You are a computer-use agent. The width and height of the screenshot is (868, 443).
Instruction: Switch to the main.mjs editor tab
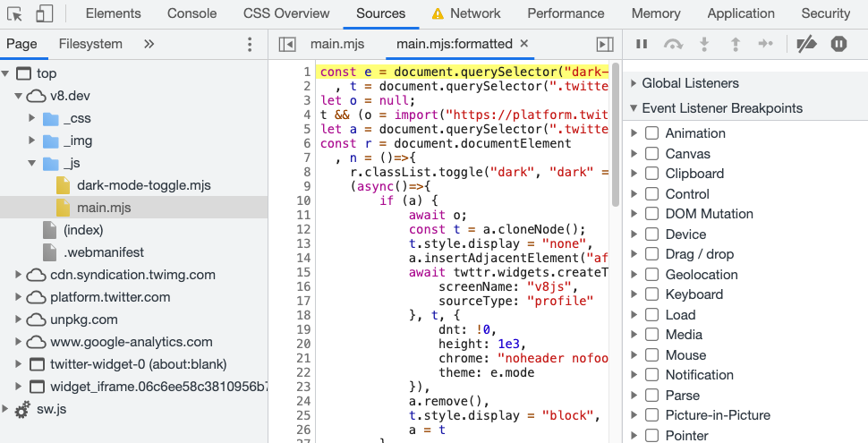coord(337,44)
